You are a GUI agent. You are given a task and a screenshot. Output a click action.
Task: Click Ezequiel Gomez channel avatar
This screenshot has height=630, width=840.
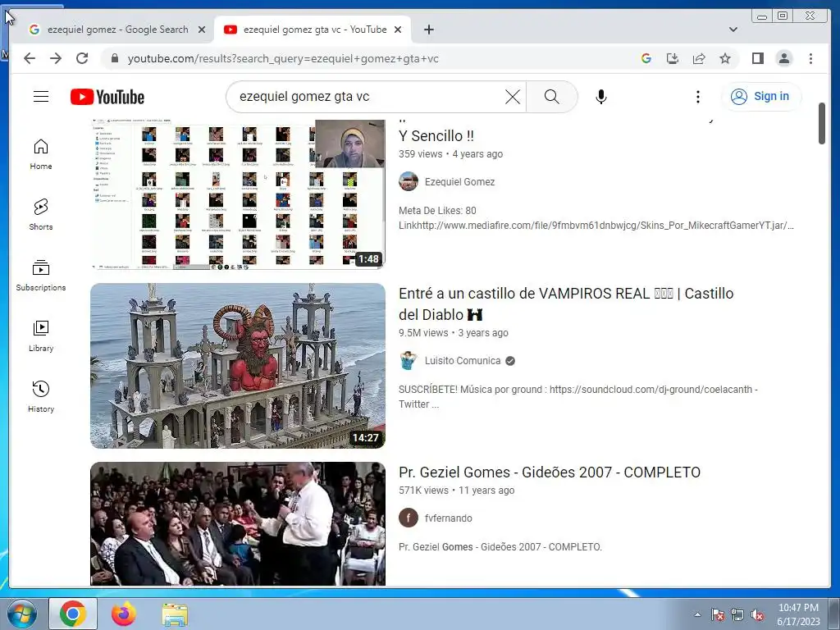[409, 181]
